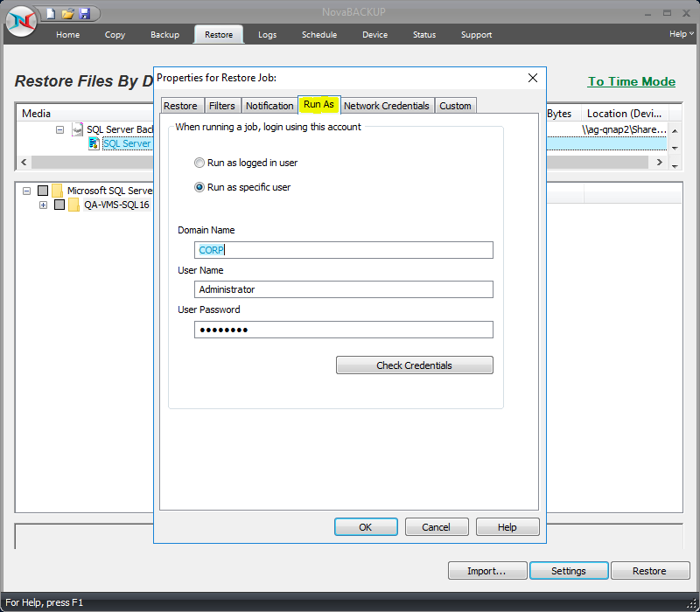Check the Microsoft SQL Server checkbox
The height and width of the screenshot is (612, 700).
coord(43,191)
